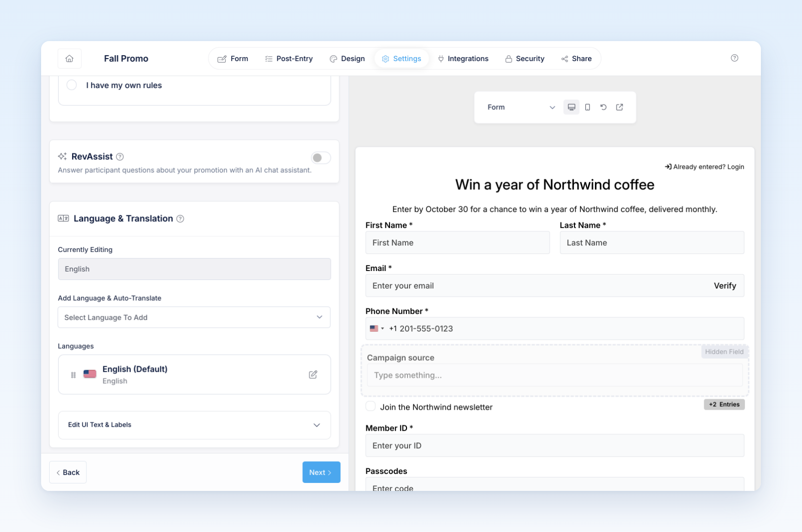Viewport: 802px width, 532px height.
Task: Grab the English language drag handle
Action: tap(73, 375)
